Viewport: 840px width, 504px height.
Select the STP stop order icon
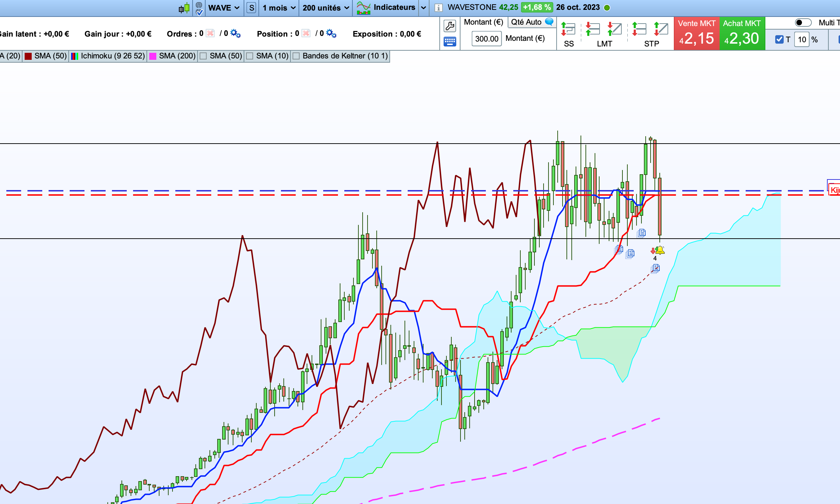pyautogui.click(x=651, y=34)
